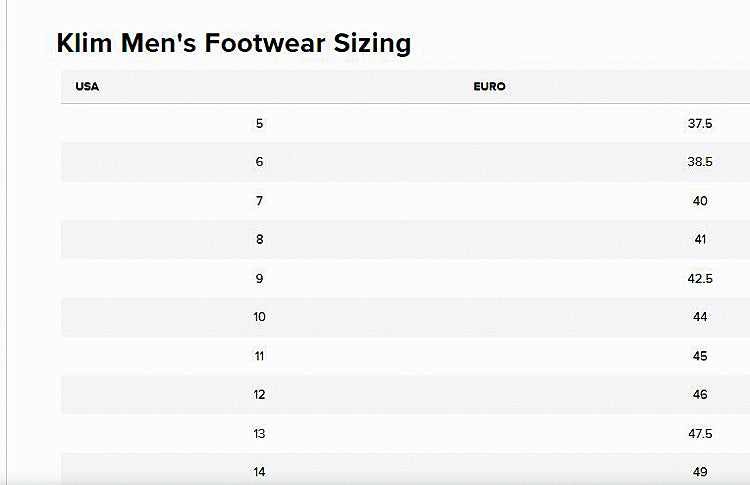
Task: Select the Euro size 38.5 value
Action: [700, 162]
